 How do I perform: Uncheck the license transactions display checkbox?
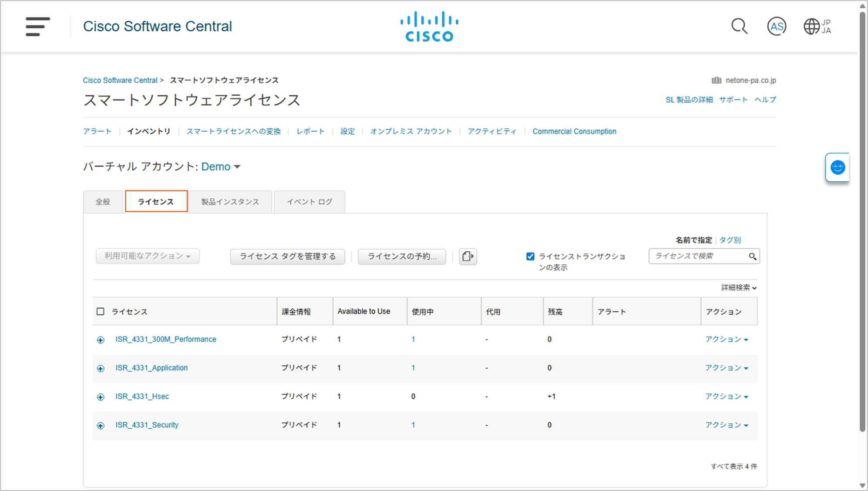coord(530,257)
